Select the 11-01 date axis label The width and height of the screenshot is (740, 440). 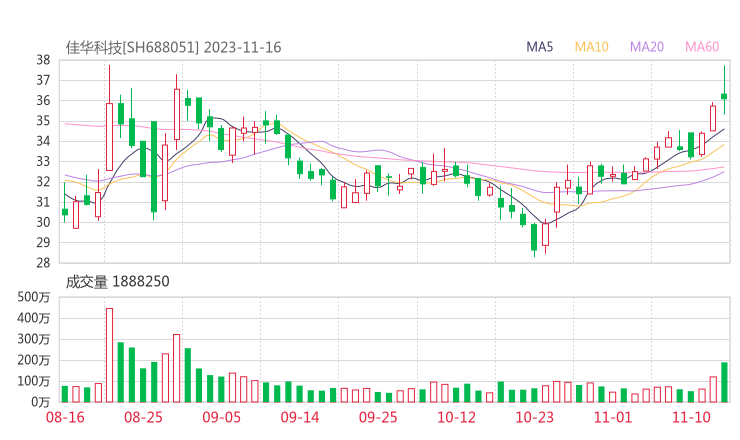click(x=613, y=416)
